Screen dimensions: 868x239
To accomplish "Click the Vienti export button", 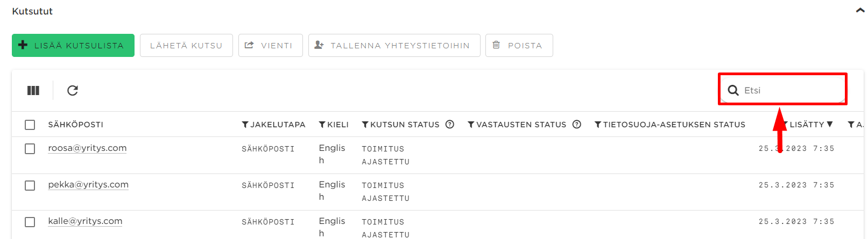I will pyautogui.click(x=271, y=46).
